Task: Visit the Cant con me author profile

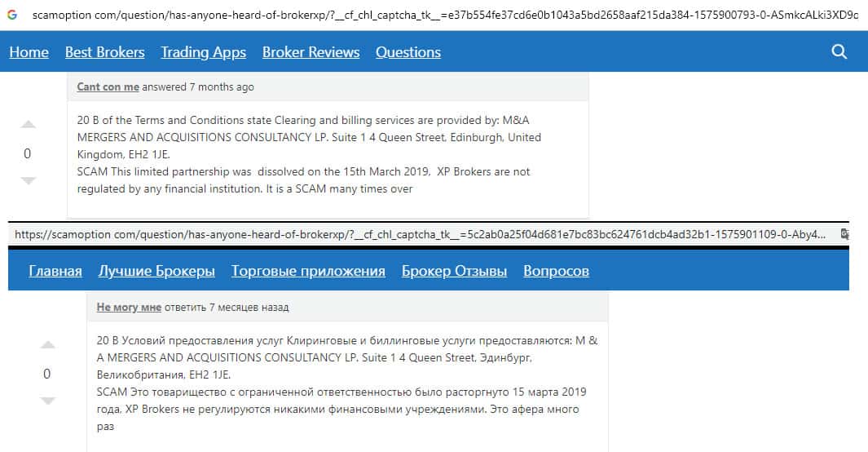Action: [x=108, y=86]
